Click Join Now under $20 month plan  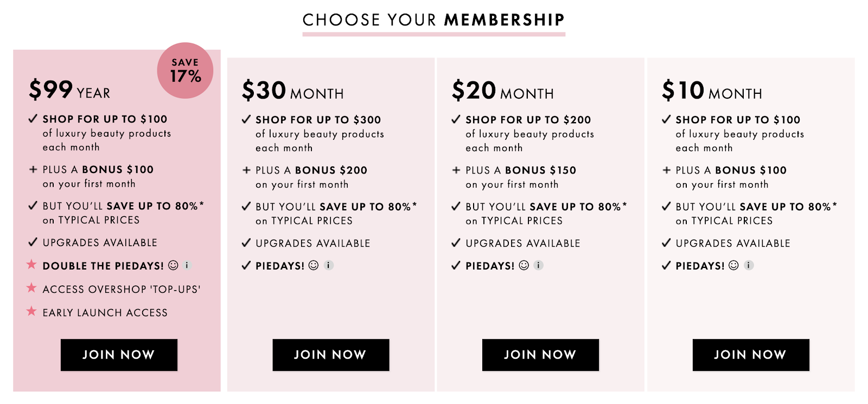coord(540,355)
